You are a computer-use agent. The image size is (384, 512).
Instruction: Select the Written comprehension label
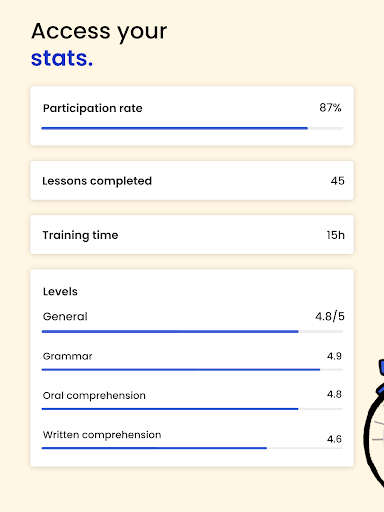tap(102, 435)
